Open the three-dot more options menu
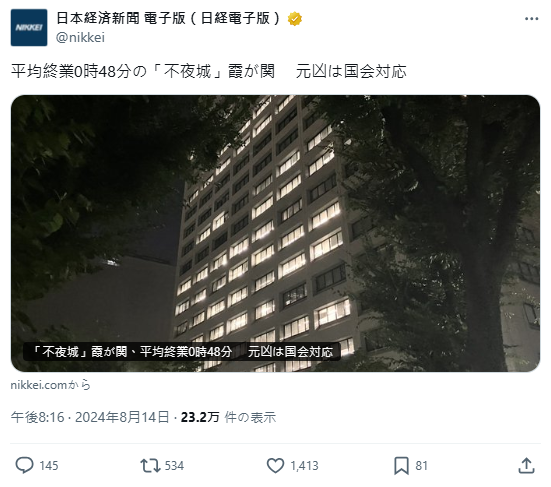Viewport: 551px width, 487px height. click(x=531, y=19)
